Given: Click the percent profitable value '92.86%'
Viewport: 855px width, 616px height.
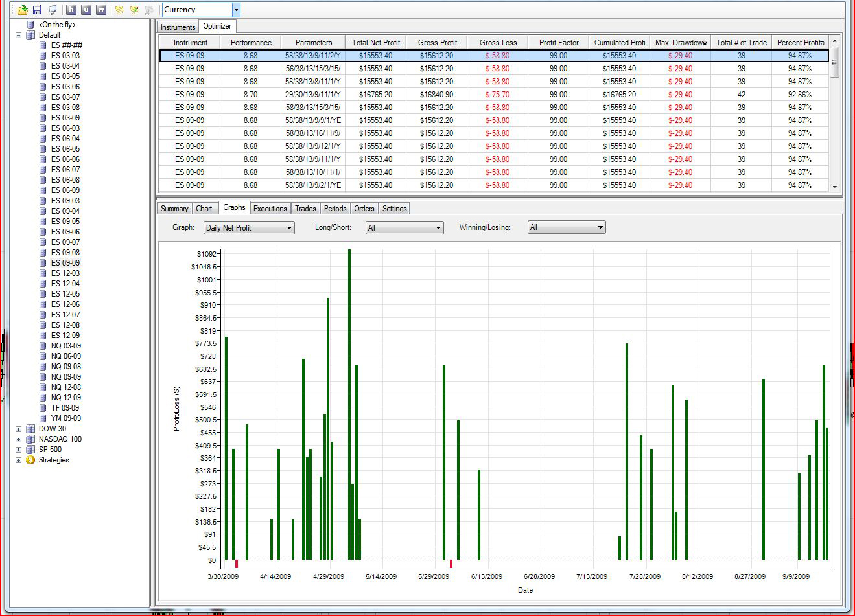Looking at the screenshot, I should tap(800, 95).
